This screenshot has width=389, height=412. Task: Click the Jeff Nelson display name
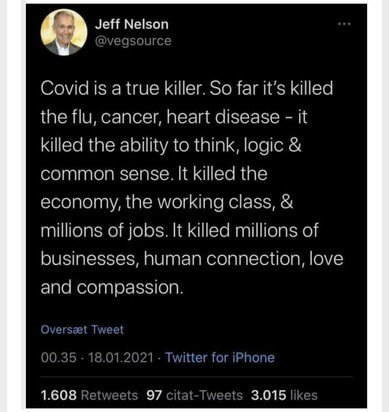pos(132,25)
